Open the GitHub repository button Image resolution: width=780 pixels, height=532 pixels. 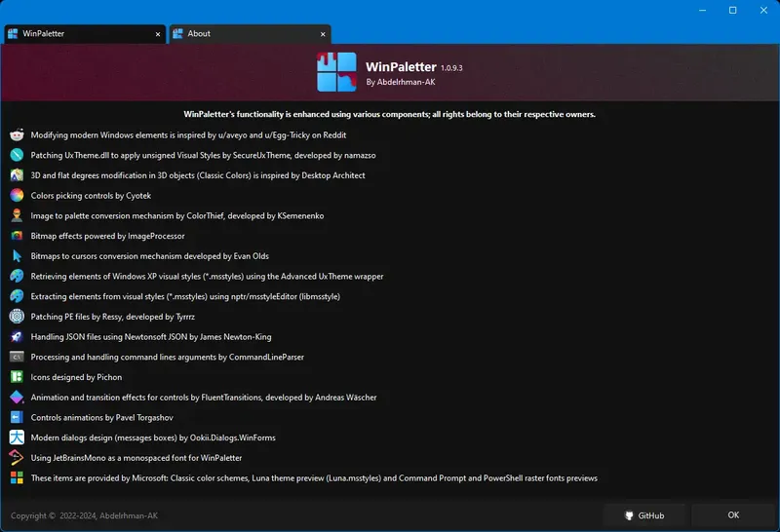click(644, 515)
